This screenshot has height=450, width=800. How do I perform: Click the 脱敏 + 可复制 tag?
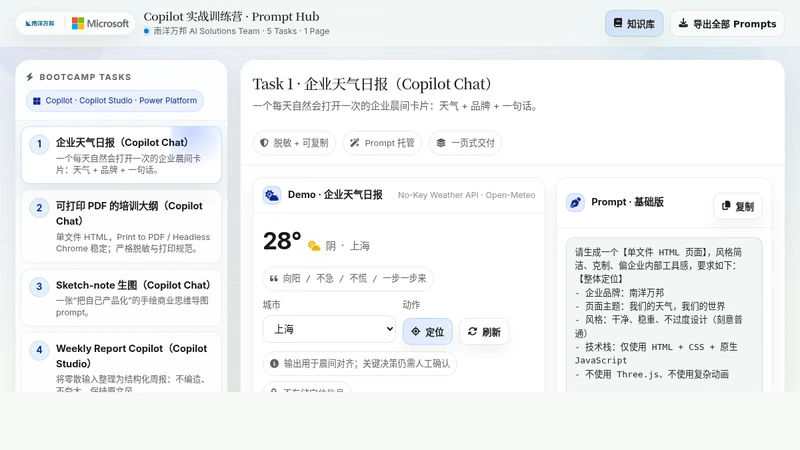(x=294, y=143)
